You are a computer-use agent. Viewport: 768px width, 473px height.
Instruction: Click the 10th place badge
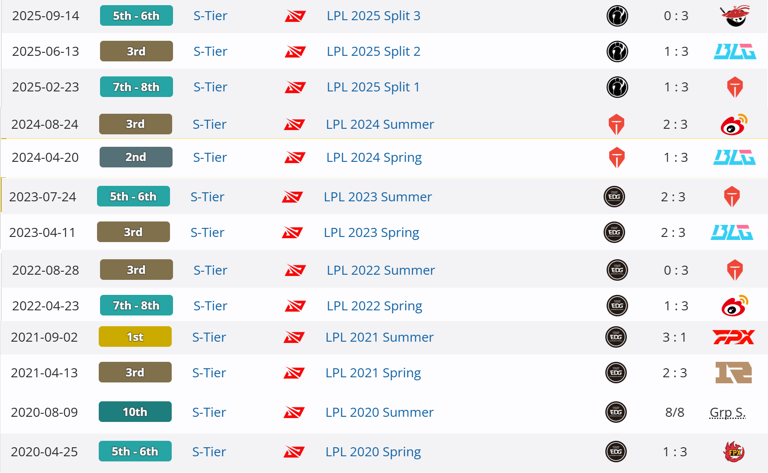coord(135,412)
